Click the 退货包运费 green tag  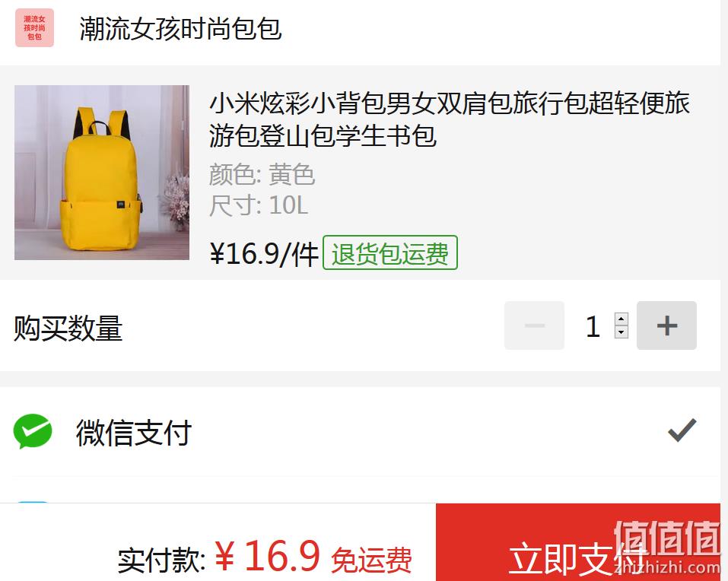390,253
